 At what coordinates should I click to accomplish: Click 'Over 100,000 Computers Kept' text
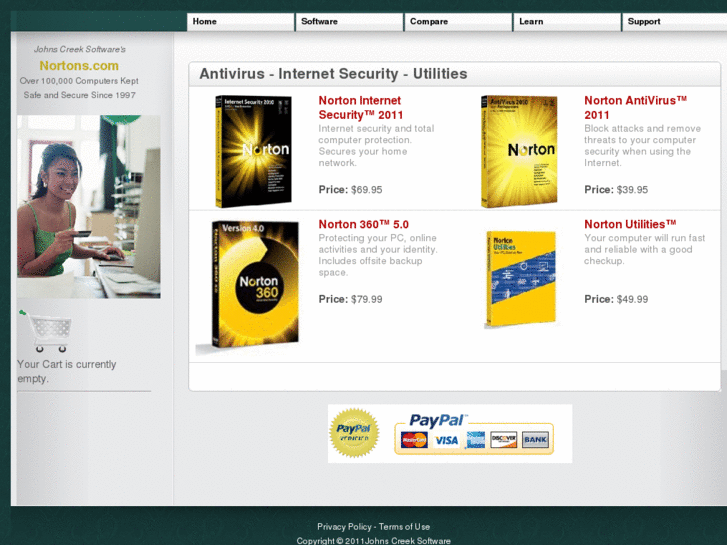coord(79,81)
